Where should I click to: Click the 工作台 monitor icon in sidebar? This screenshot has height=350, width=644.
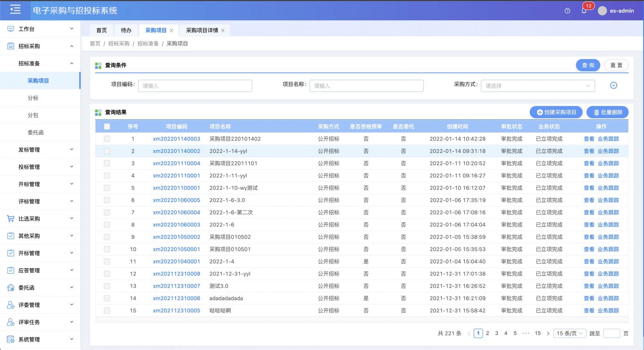tap(10, 29)
